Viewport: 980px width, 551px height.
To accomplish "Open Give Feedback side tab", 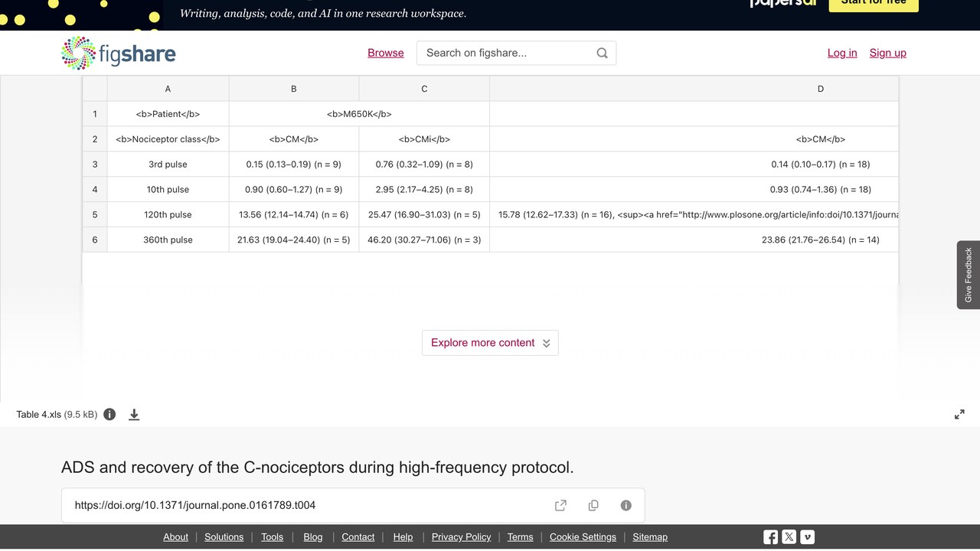I will 969,275.
